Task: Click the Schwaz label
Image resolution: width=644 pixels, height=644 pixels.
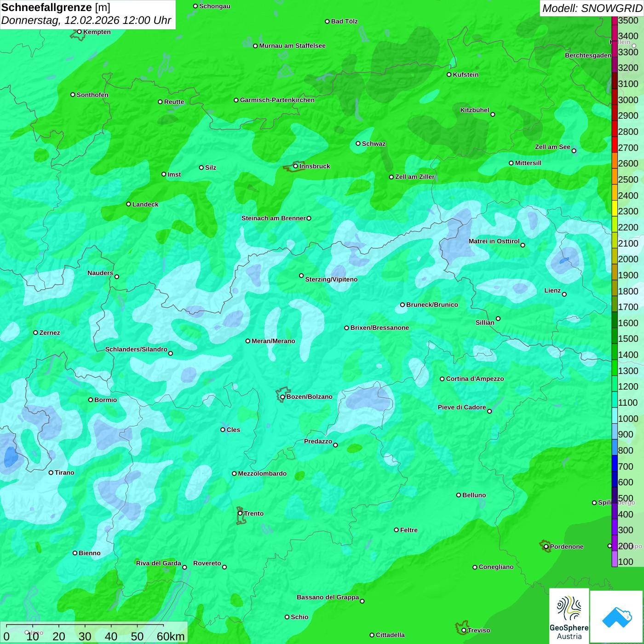Action: click(374, 144)
